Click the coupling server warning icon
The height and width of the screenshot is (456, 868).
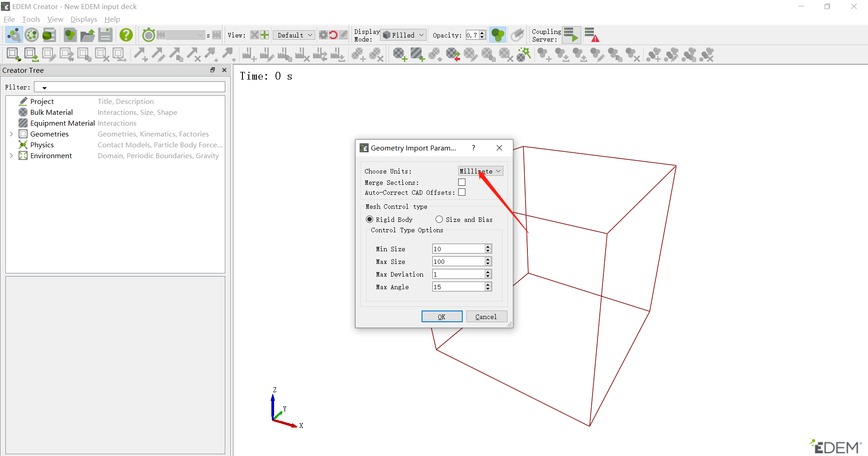coord(592,35)
